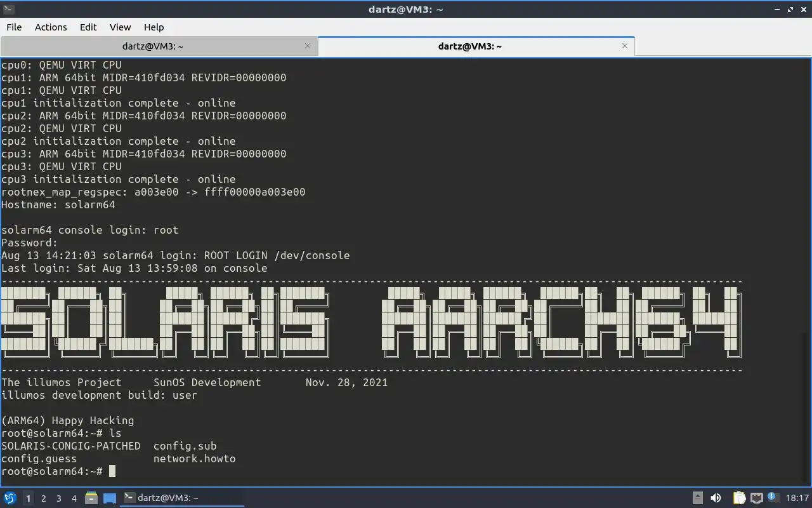Click the removable media eject tray icon
This screenshot has width=812, height=508.
pyautogui.click(x=697, y=498)
